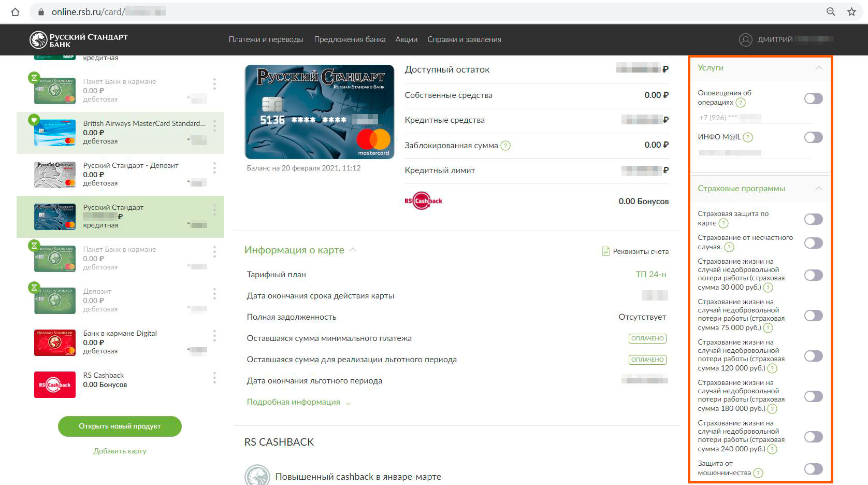Screen dimensions: 868x485
Task: Open Платежи и переводы menu
Action: (266, 39)
